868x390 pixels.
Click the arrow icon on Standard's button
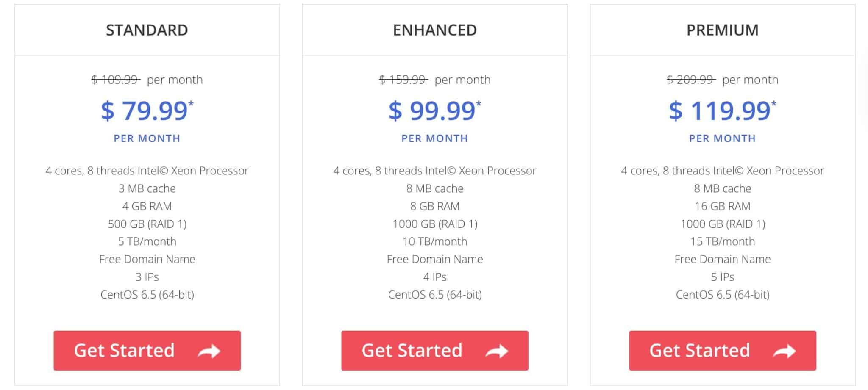coord(209,351)
